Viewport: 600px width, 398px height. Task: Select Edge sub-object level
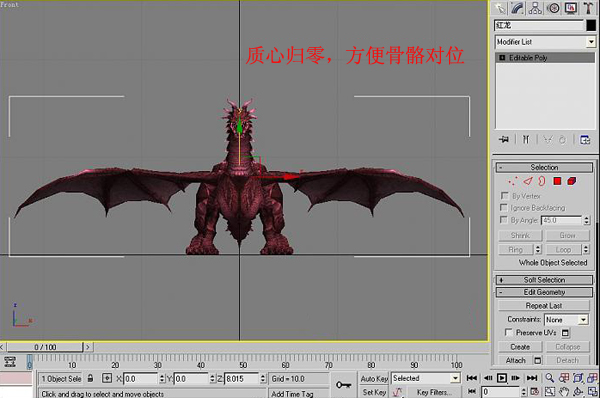tap(528, 181)
